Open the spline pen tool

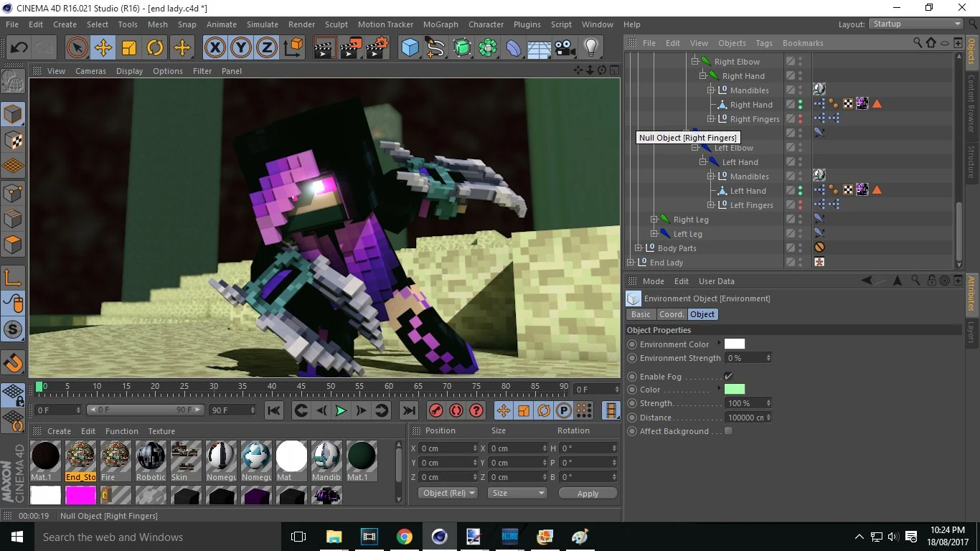436,48
